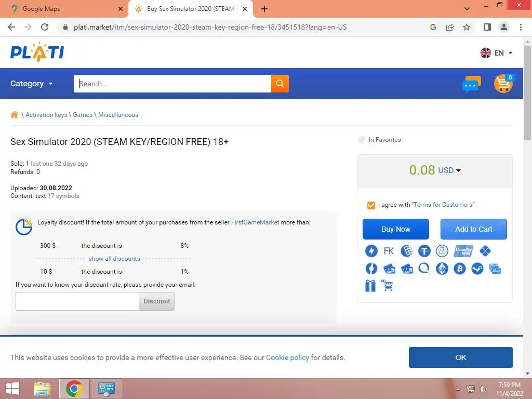Image resolution: width=532 pixels, height=399 pixels.
Task: Select the FK payment method icon
Action: 389,251
